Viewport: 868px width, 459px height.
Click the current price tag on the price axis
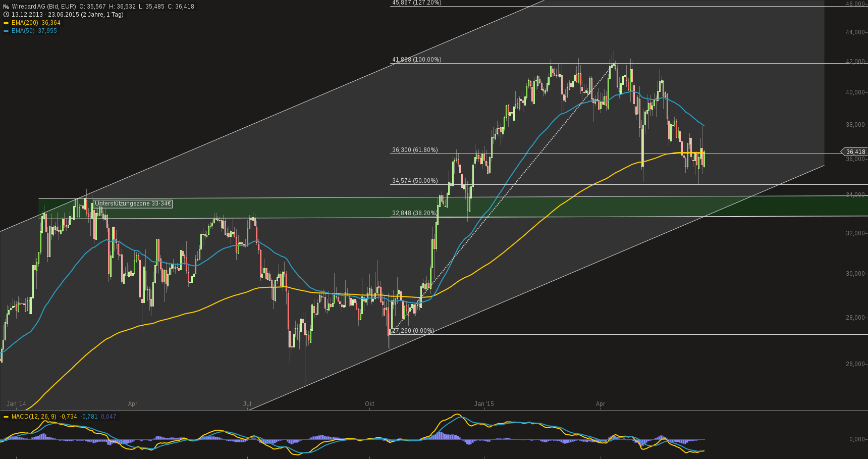point(854,151)
